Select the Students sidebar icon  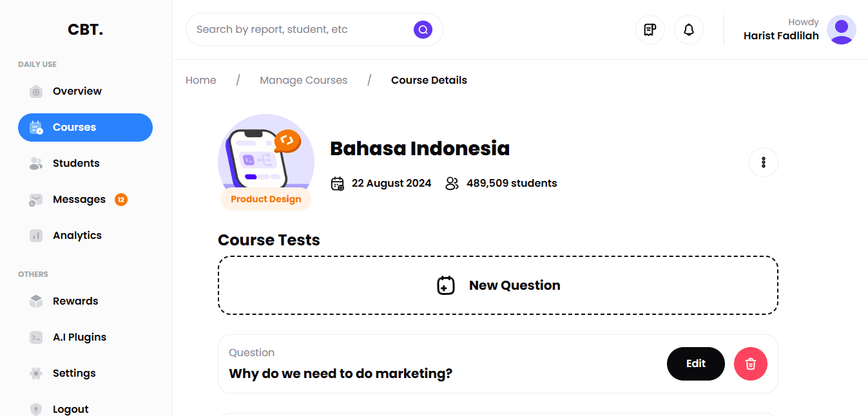(35, 163)
